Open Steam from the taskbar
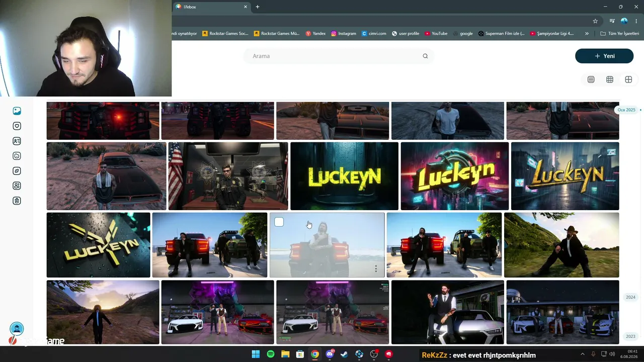Image resolution: width=644 pixels, height=362 pixels. (x=344, y=354)
